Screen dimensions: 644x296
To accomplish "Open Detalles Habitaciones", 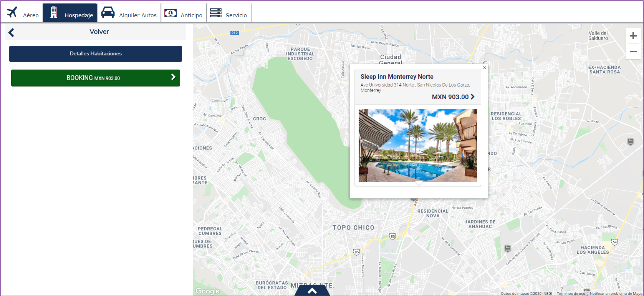I will click(96, 54).
